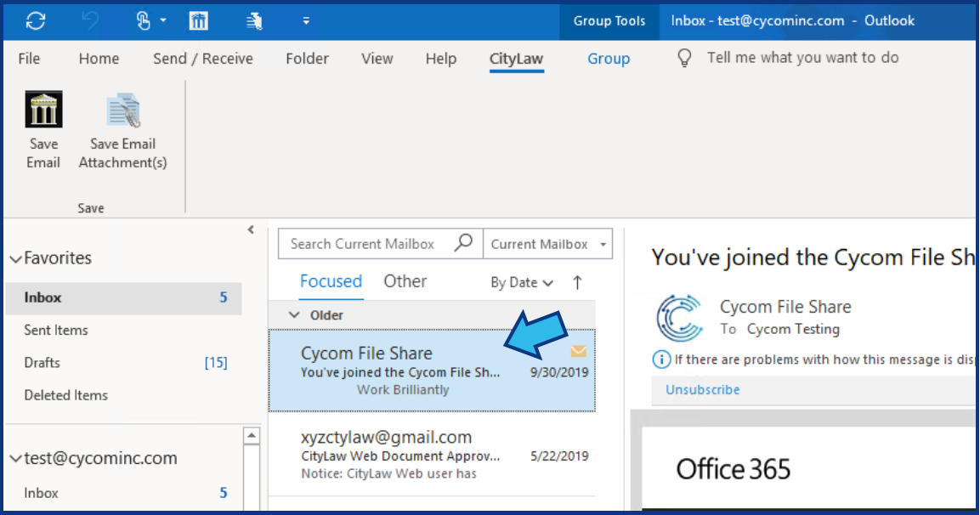Open the File menu
Image resolution: width=980 pixels, height=515 pixels.
click(x=30, y=59)
